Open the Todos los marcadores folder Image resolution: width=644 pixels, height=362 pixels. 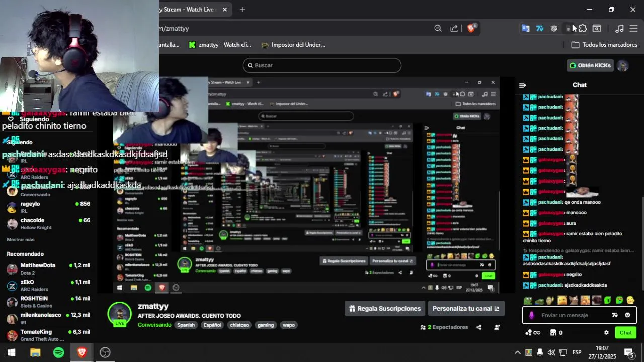click(604, 45)
